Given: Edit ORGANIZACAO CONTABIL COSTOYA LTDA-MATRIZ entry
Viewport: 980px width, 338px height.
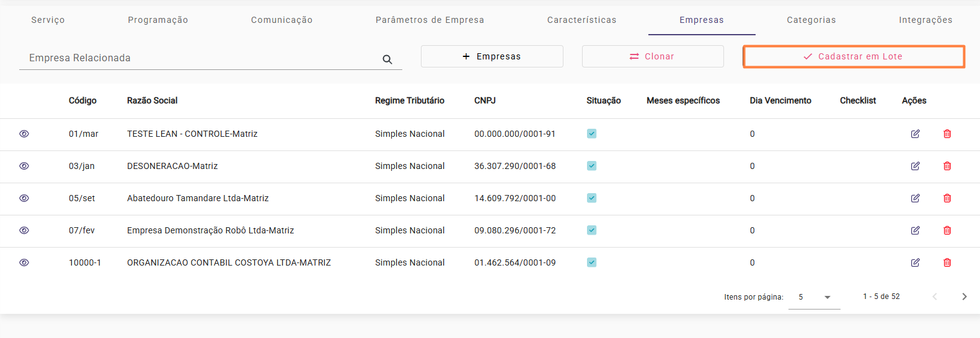Looking at the screenshot, I should 915,262.
